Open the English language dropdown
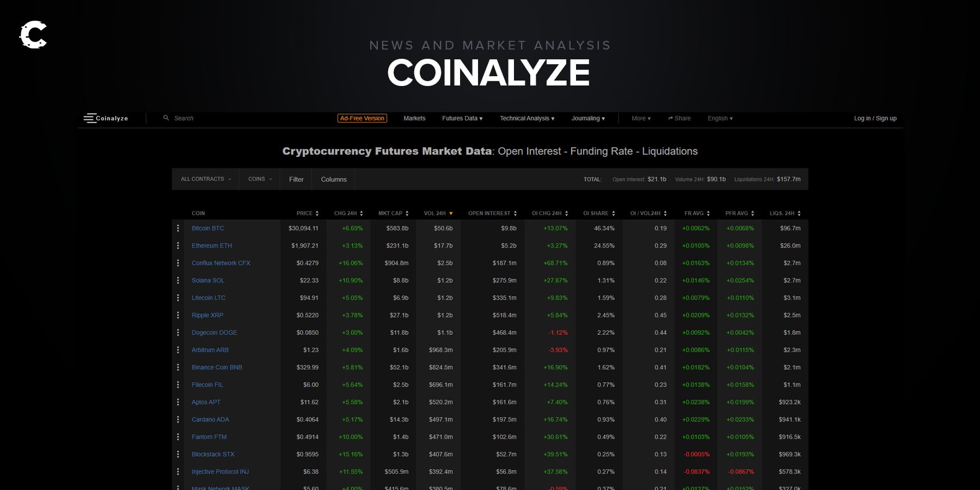Screen dimensions: 980x490 (720, 118)
